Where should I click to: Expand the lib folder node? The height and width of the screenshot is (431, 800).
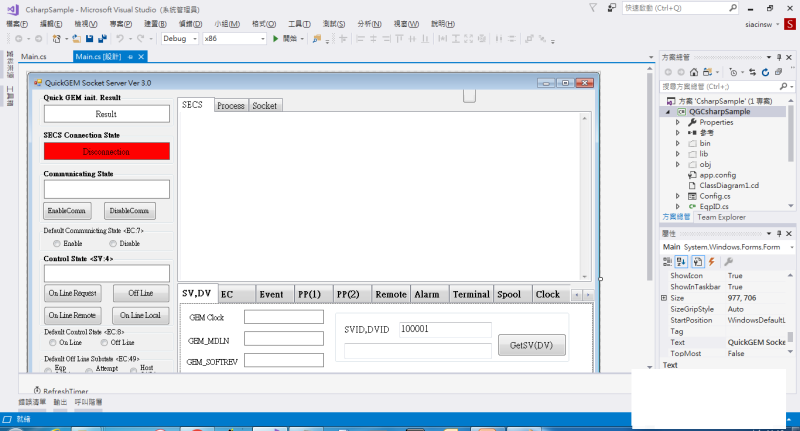(x=678, y=154)
